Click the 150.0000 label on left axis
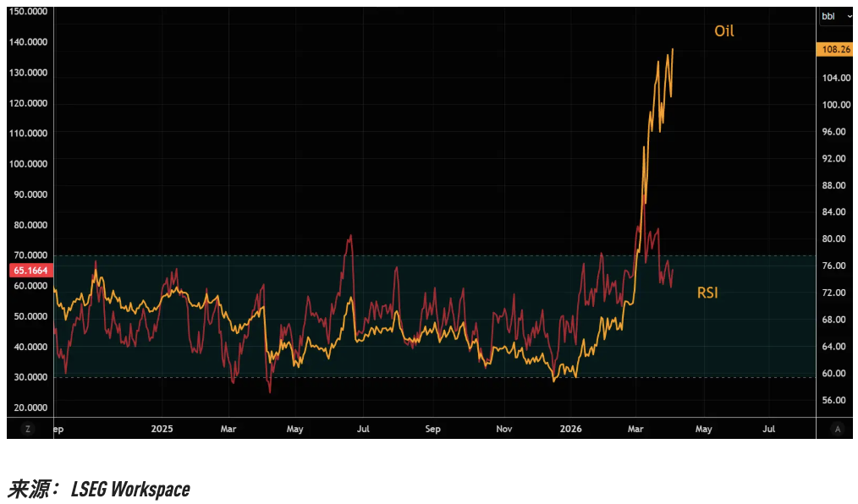The height and width of the screenshot is (504, 858). tap(30, 12)
